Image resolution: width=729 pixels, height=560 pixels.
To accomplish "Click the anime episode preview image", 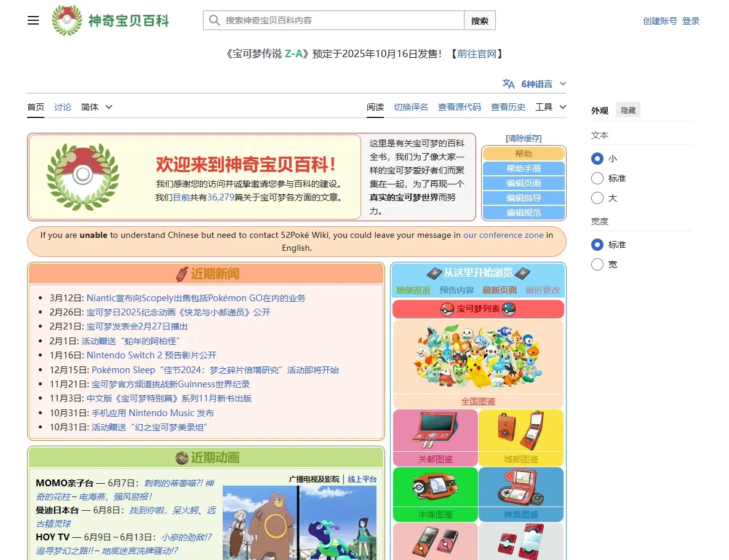I will coord(300,523).
